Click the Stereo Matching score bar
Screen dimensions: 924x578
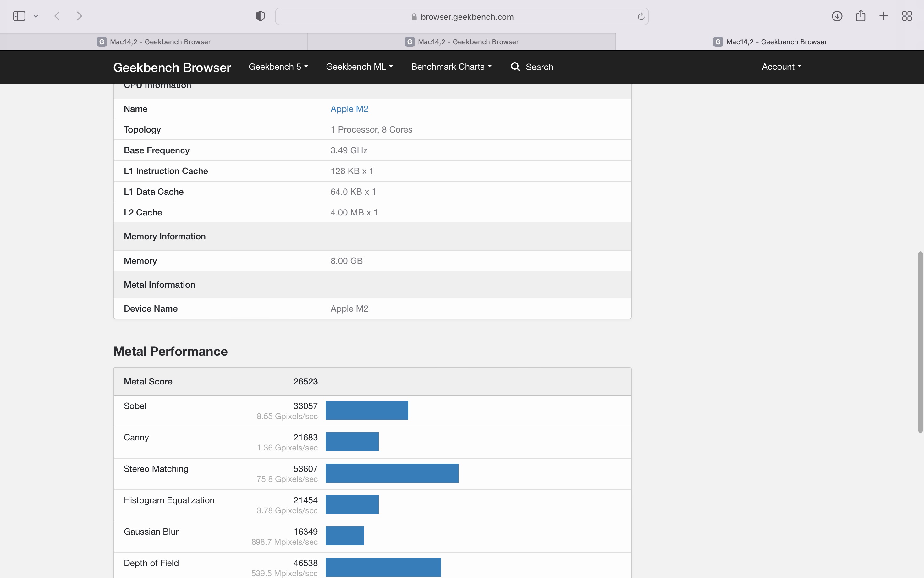(392, 473)
